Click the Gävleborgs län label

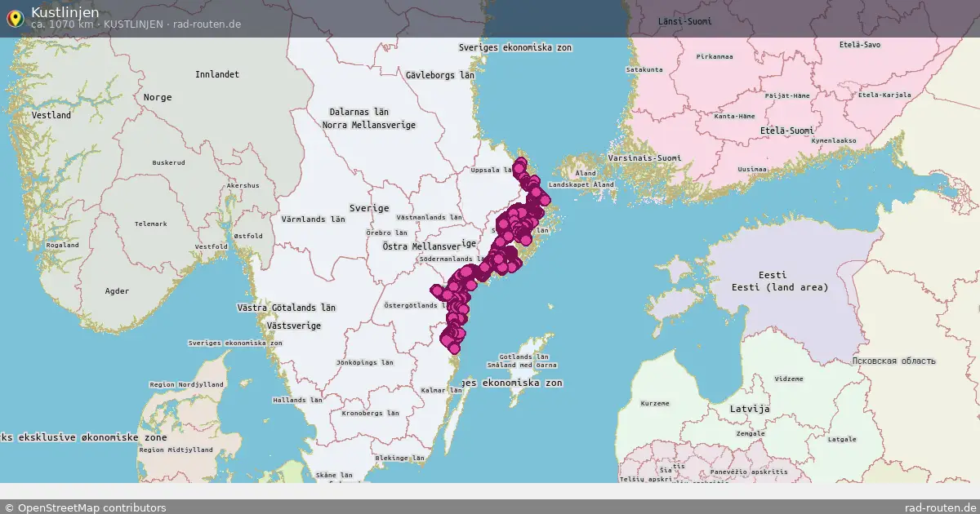point(440,75)
